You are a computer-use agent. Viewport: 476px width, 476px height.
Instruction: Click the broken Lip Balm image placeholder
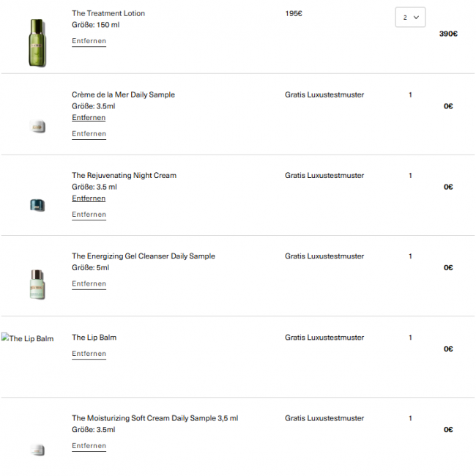pyautogui.click(x=28, y=338)
